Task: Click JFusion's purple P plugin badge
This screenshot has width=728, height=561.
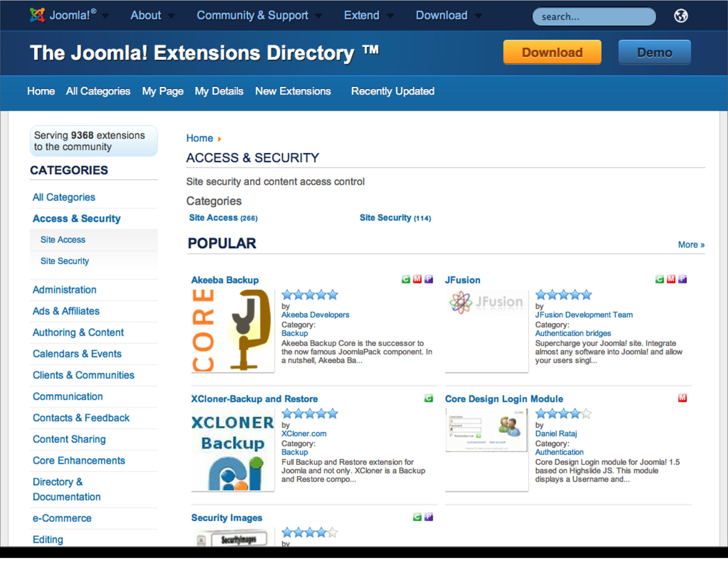Action: point(682,279)
